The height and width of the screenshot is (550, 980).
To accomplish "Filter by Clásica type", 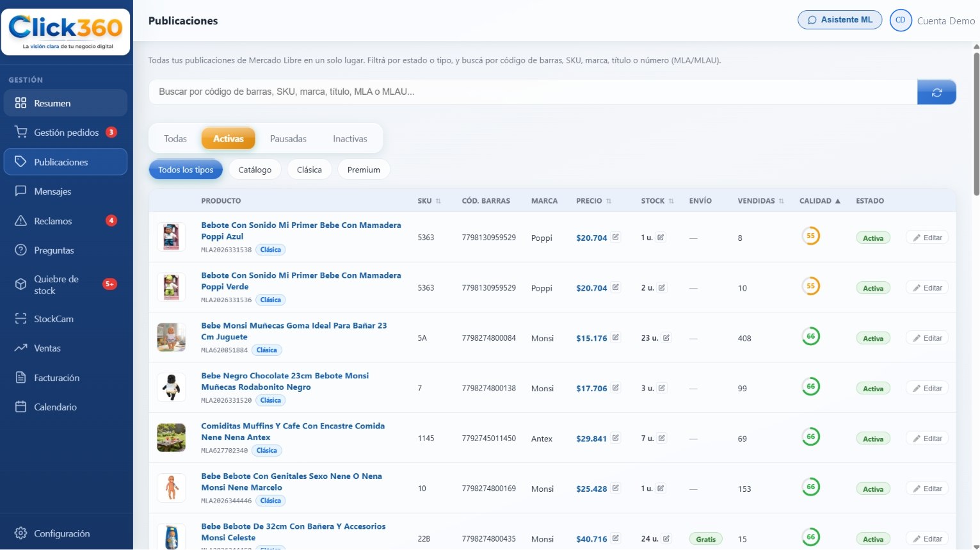I will [309, 170].
